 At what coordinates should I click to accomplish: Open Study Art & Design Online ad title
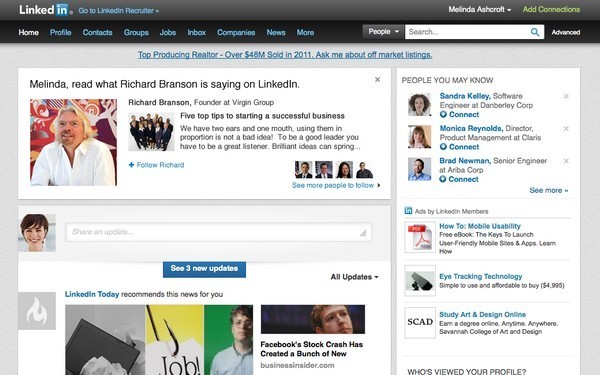click(x=483, y=315)
